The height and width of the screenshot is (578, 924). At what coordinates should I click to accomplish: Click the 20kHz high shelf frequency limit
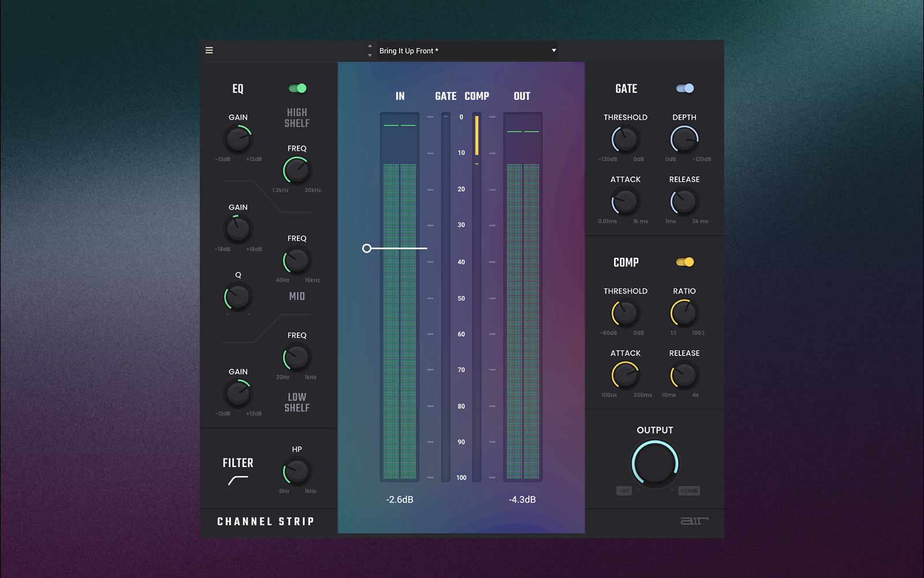312,190
